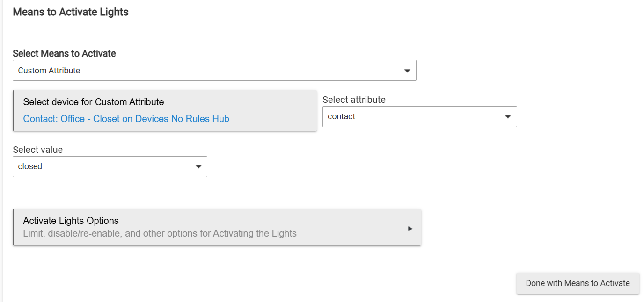
Task: Click the Select value label
Action: pyautogui.click(x=37, y=150)
